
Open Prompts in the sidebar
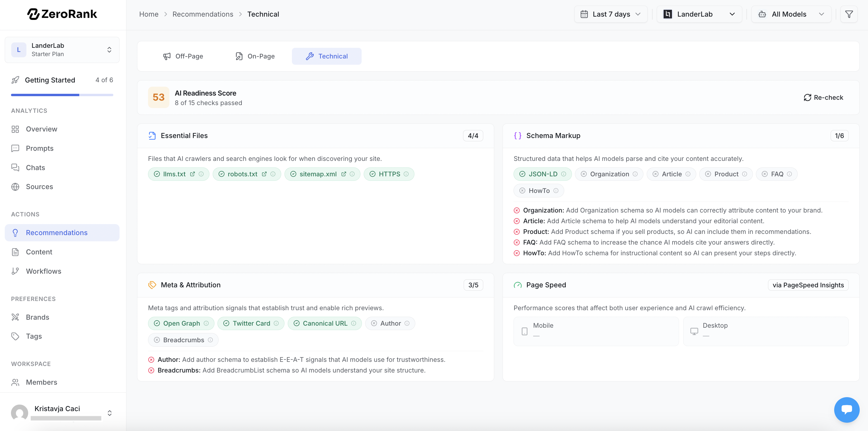coord(62,148)
